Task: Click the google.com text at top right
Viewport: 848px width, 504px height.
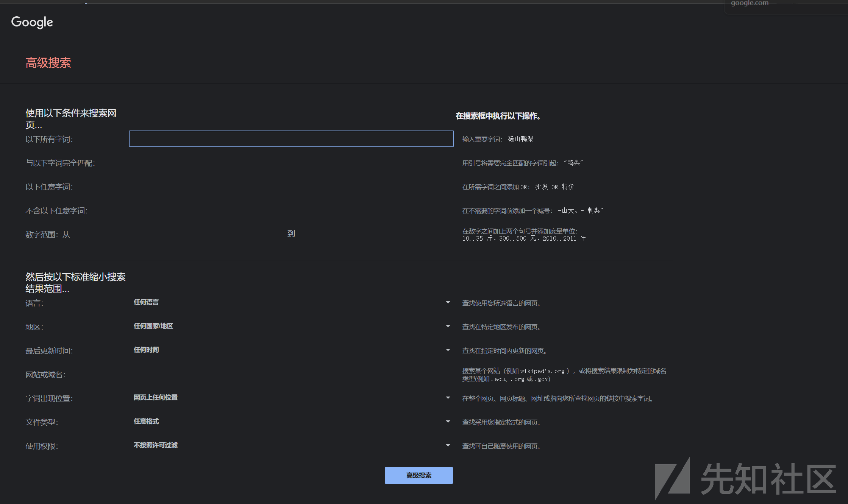Action: coord(750,3)
